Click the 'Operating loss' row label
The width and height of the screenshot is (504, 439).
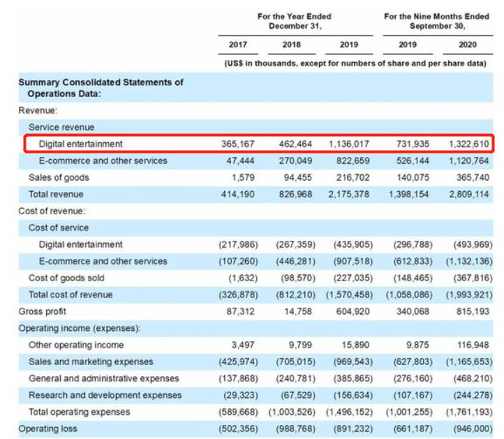pyautogui.click(x=47, y=429)
